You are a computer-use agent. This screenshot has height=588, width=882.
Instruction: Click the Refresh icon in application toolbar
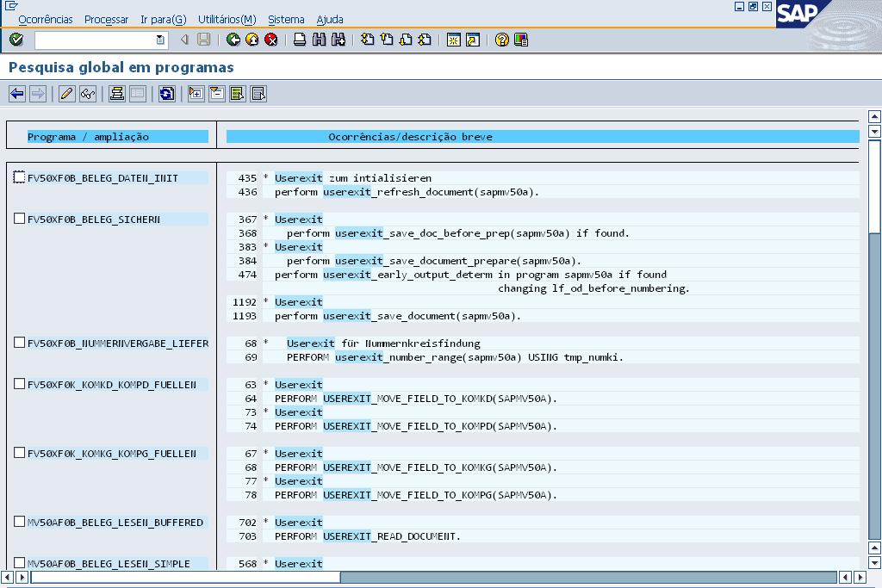[x=167, y=94]
